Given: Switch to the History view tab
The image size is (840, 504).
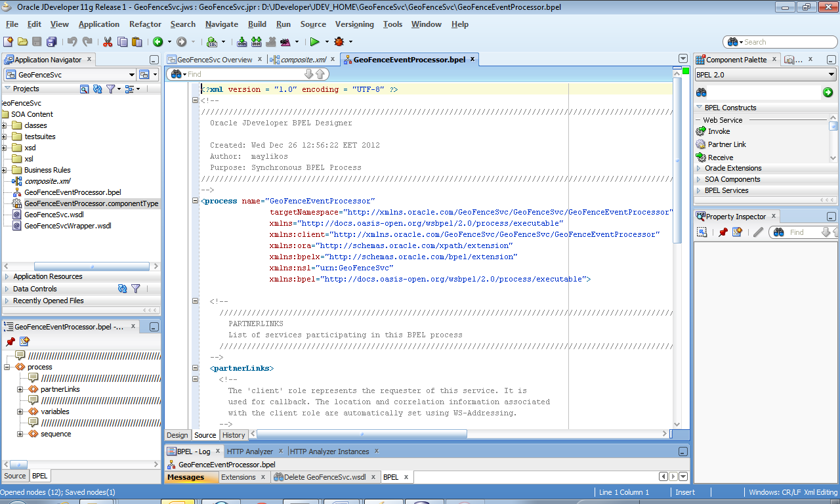Looking at the screenshot, I should pyautogui.click(x=234, y=435).
